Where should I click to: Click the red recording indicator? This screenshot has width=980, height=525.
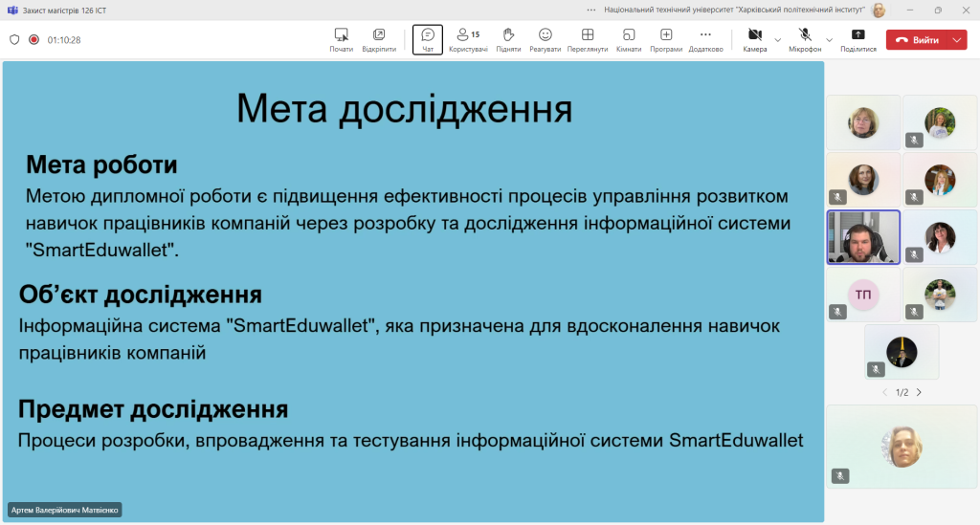[x=33, y=39]
